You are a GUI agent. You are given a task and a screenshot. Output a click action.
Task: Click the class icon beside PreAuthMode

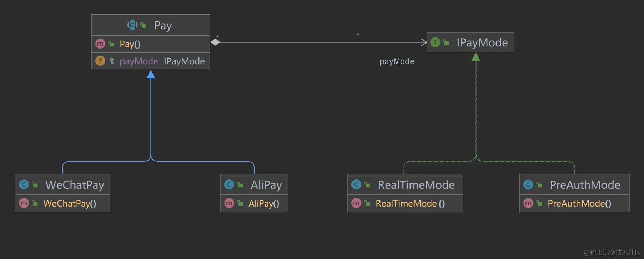pyautogui.click(x=528, y=184)
